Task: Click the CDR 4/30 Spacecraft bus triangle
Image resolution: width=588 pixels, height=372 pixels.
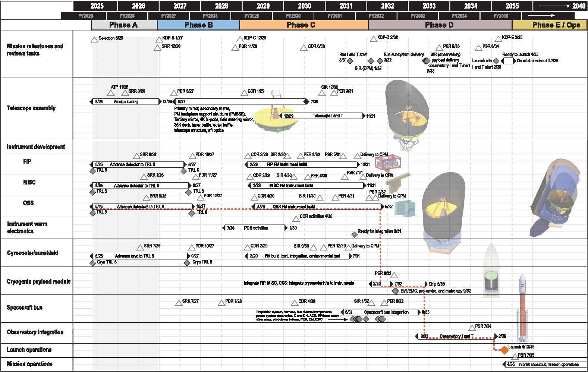Action: [x=295, y=303]
